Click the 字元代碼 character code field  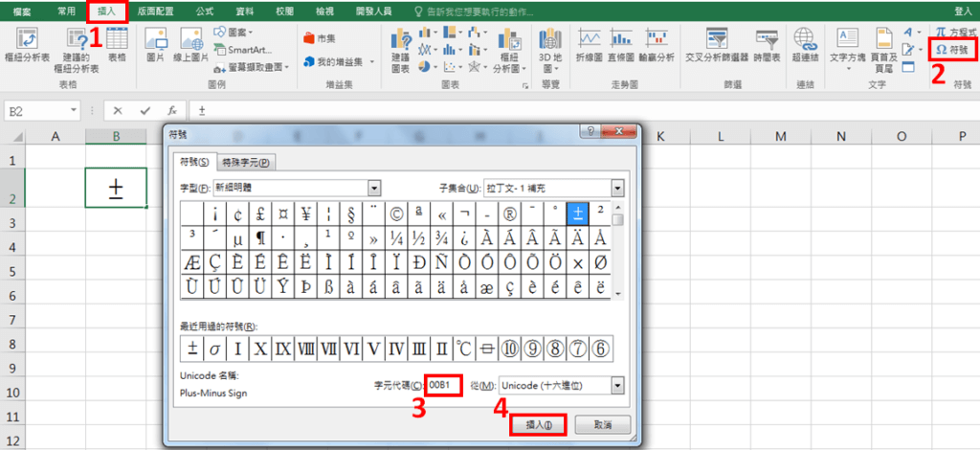click(445, 385)
